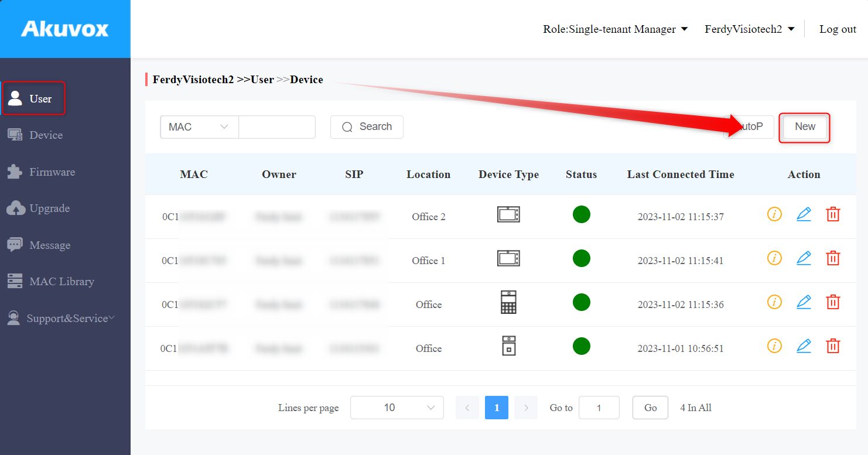Click the Go to page input field
The width and height of the screenshot is (868, 455).
[x=599, y=407]
